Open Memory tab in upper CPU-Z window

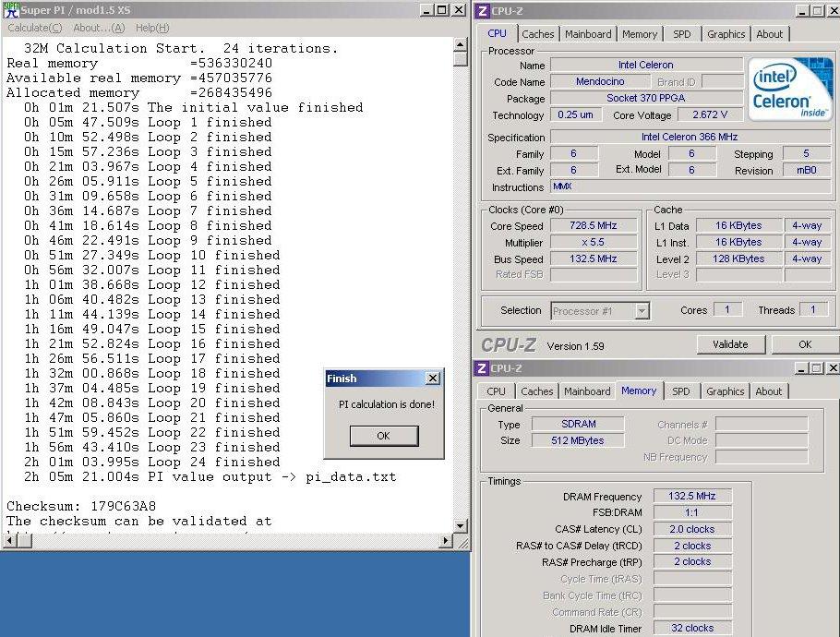click(640, 34)
